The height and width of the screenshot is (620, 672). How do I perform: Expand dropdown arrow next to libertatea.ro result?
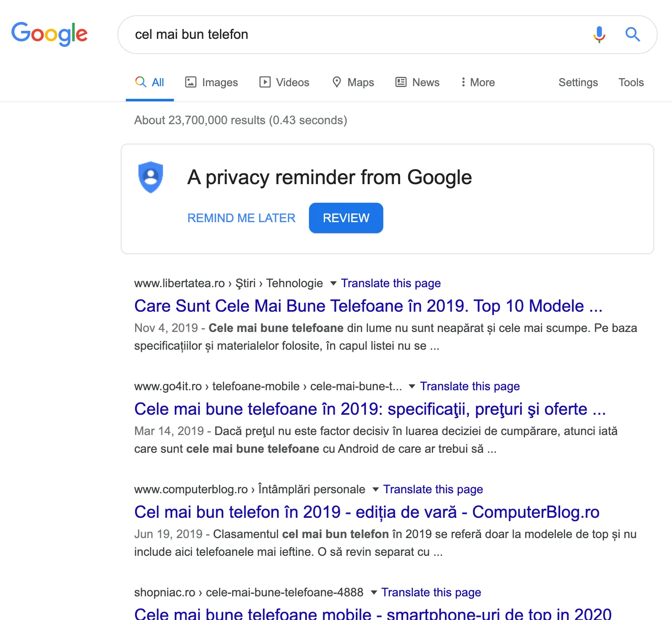[333, 283]
